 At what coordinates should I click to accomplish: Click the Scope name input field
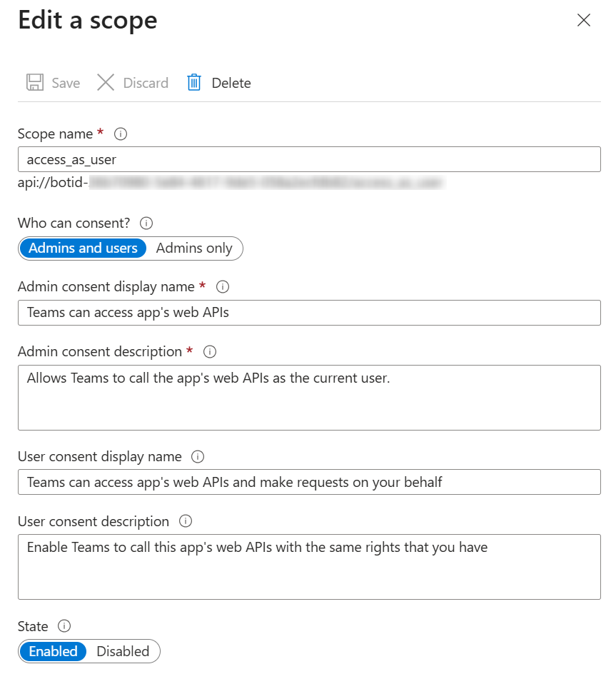tap(308, 160)
